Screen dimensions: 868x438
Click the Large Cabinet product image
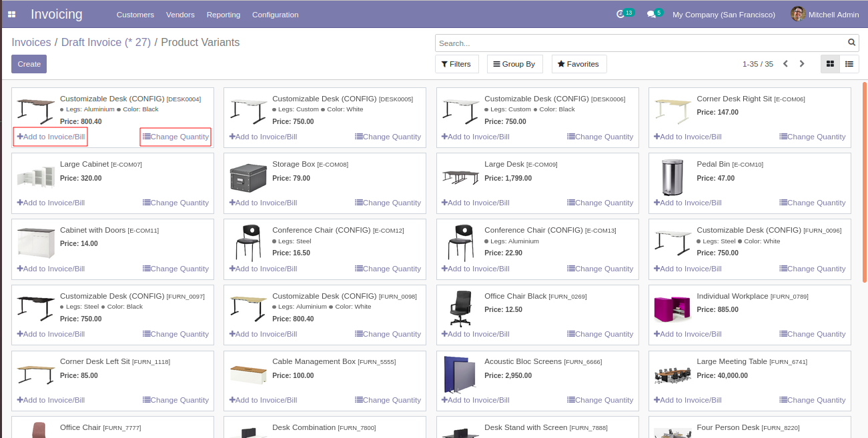point(36,177)
